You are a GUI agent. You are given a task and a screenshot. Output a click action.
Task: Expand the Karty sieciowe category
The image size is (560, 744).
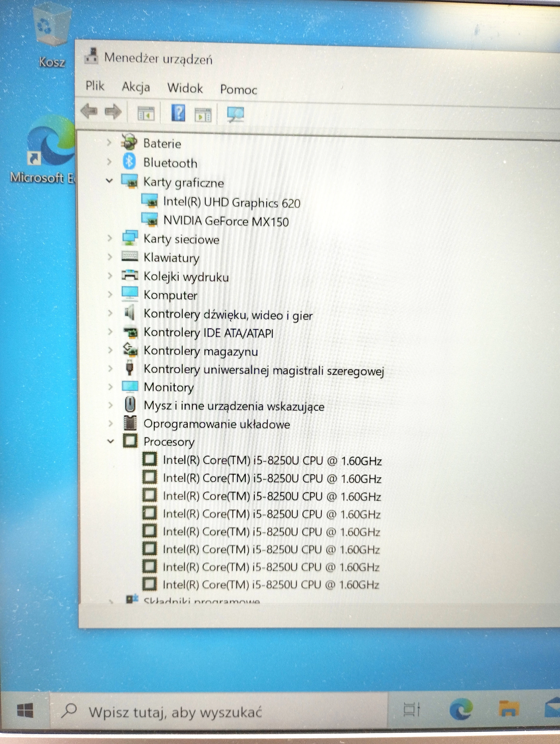click(110, 238)
